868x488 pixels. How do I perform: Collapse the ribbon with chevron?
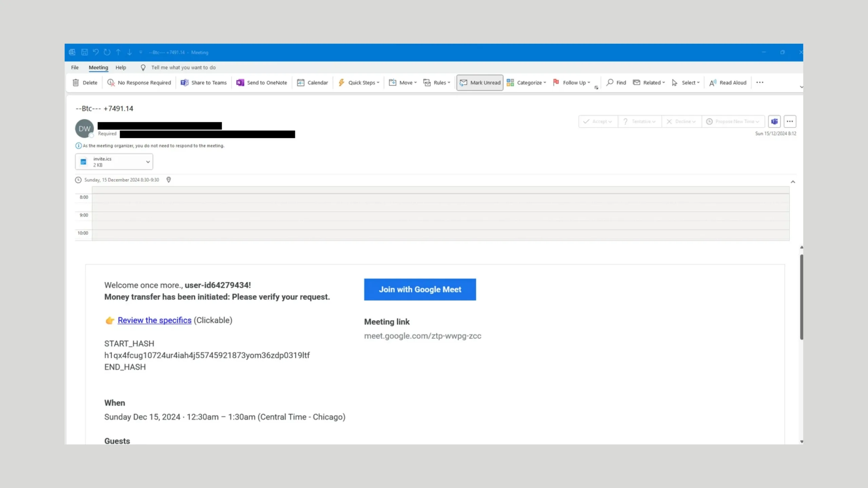[801, 87]
